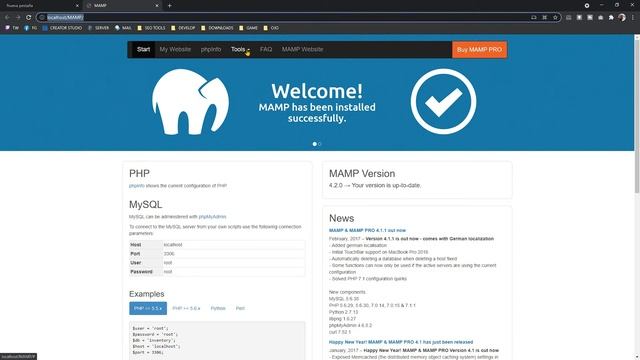
Task: Click the Port value 3306 cell
Action: (233, 254)
